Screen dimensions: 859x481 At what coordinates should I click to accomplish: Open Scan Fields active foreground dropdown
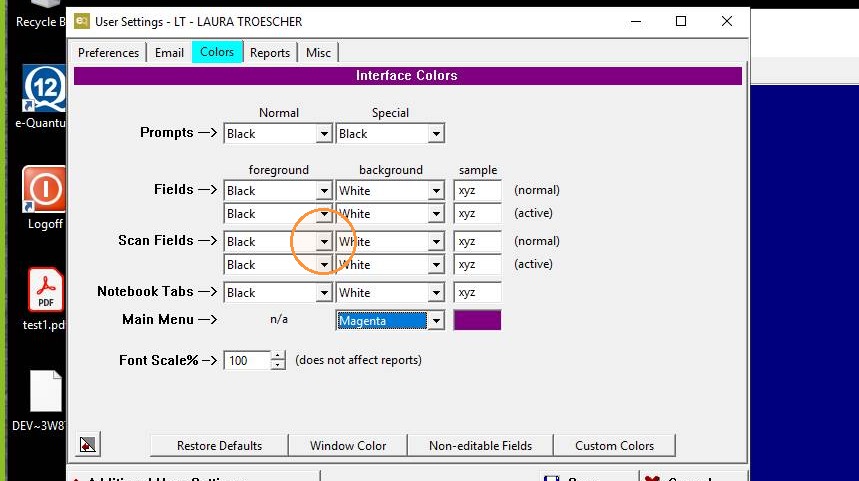(x=324, y=265)
